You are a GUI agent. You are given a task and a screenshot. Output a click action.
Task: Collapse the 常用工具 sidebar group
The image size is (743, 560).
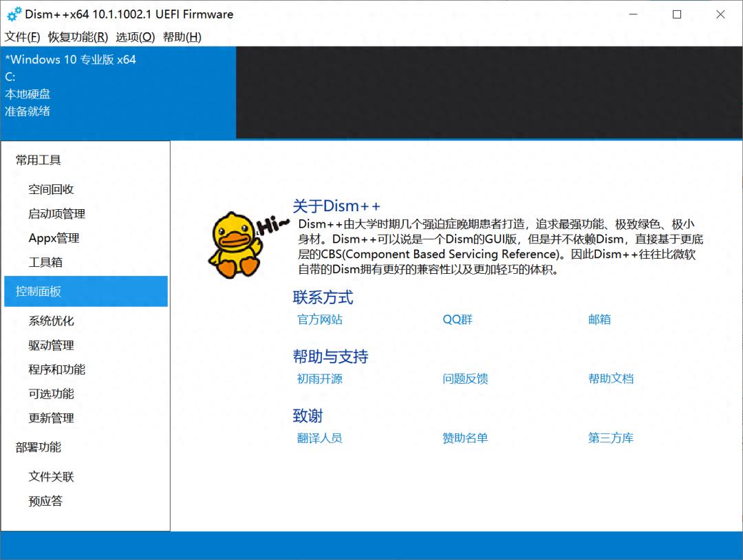[x=39, y=160]
